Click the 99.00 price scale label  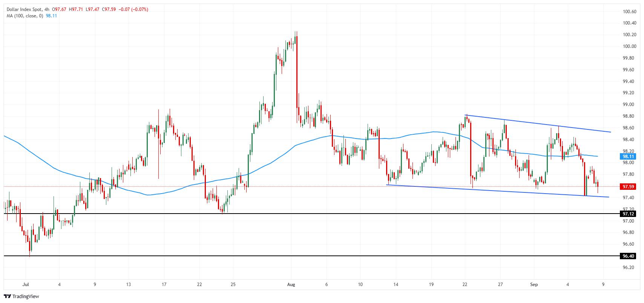point(629,105)
